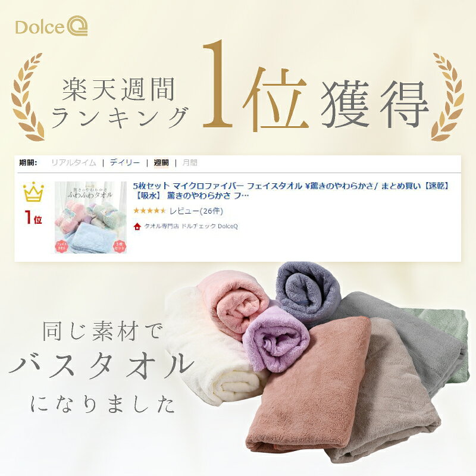Open the 5枚セット マイクロファイバー product title link

291,190
